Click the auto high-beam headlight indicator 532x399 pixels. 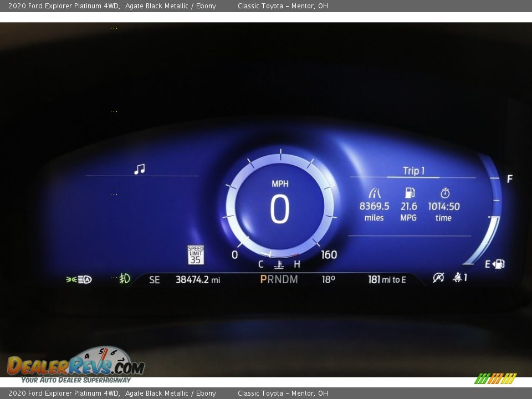[79, 279]
